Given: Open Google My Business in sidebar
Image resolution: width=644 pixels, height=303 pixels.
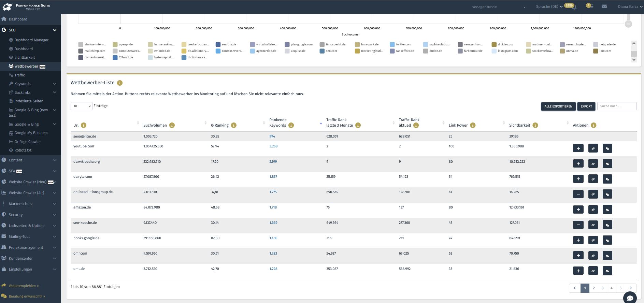Looking at the screenshot, I should [31, 133].
